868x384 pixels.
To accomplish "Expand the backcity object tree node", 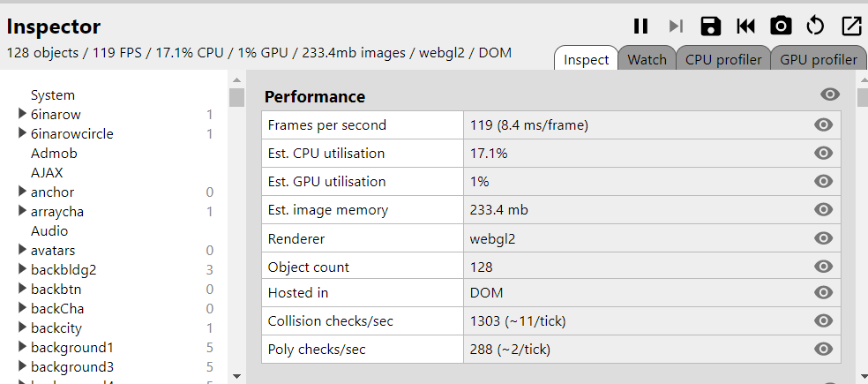I will pos(22,327).
